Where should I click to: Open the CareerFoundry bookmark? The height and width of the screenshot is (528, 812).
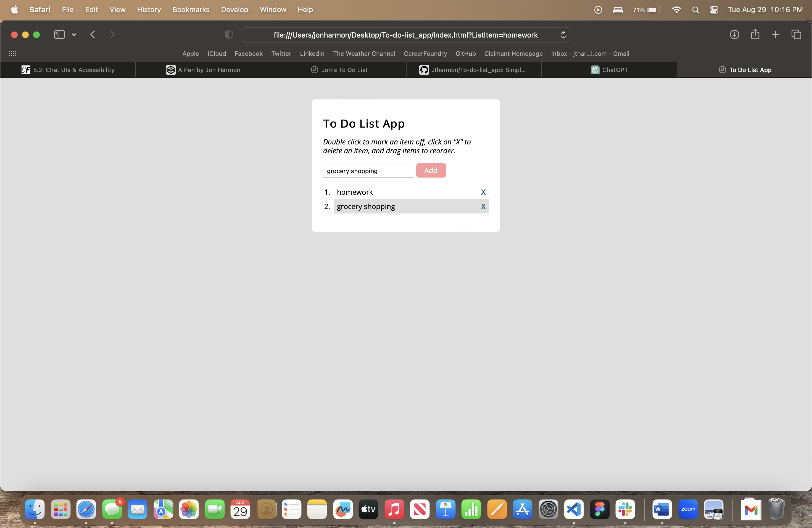tap(425, 54)
